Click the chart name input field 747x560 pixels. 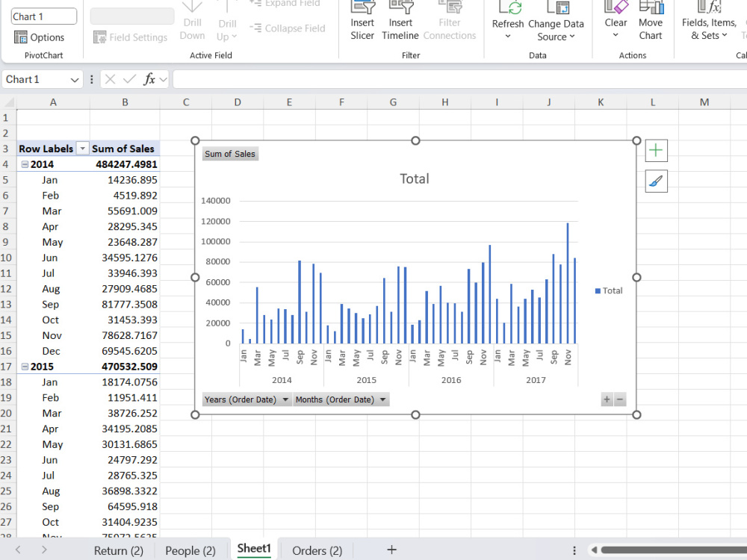44,16
